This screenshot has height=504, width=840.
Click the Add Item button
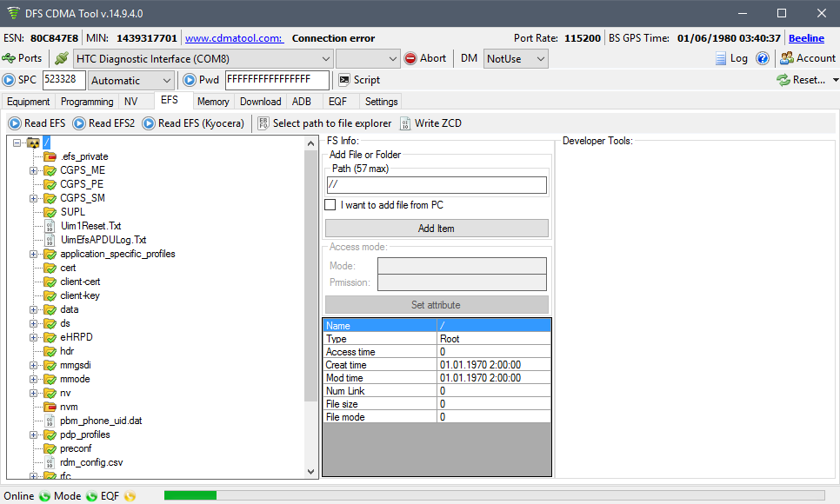point(437,229)
